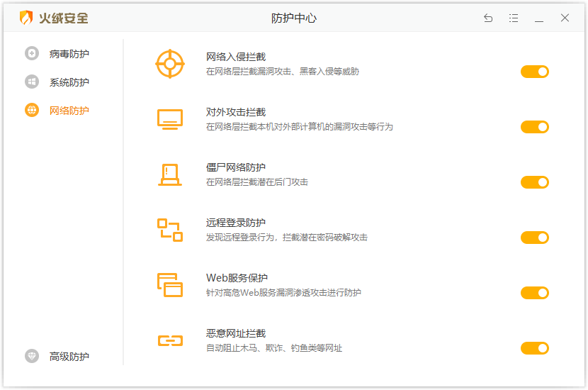Image resolution: width=588 pixels, height=390 pixels.
Task: Click the Huorong Security flame shield logo
Action: (x=26, y=18)
